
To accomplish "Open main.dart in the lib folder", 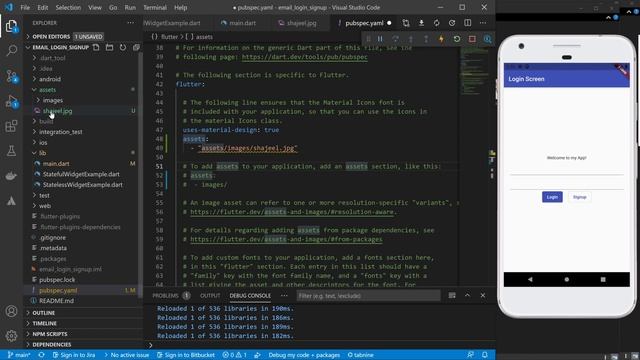I will point(56,163).
